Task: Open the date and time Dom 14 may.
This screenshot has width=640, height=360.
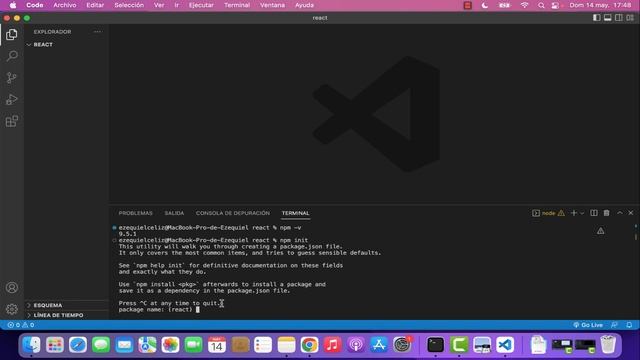Action: pyautogui.click(x=600, y=5)
